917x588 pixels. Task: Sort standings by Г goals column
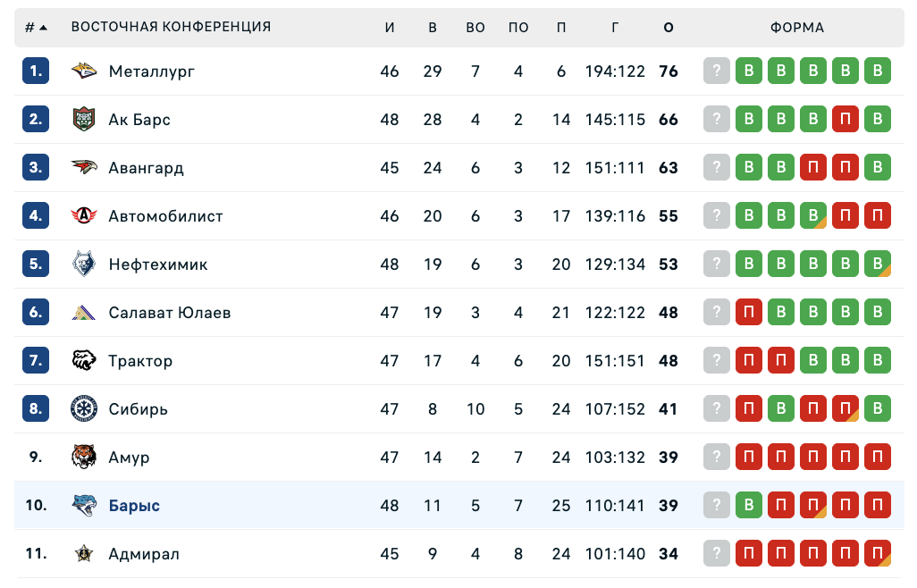tap(615, 28)
